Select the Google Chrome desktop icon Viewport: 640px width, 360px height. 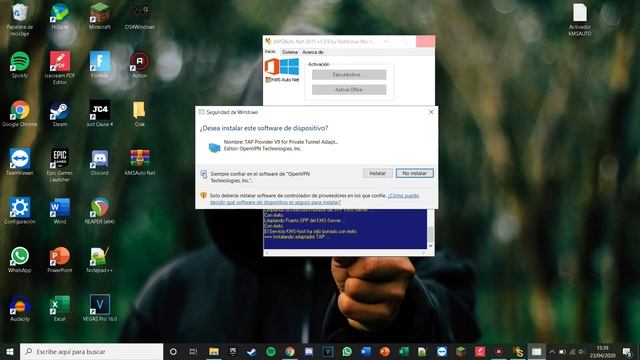[x=20, y=113]
